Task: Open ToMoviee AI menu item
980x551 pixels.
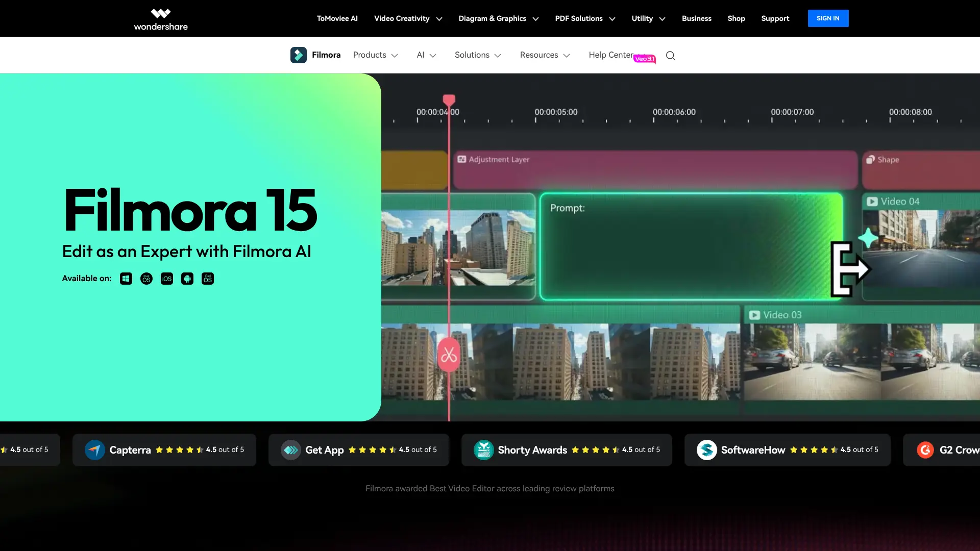Action: click(x=337, y=18)
